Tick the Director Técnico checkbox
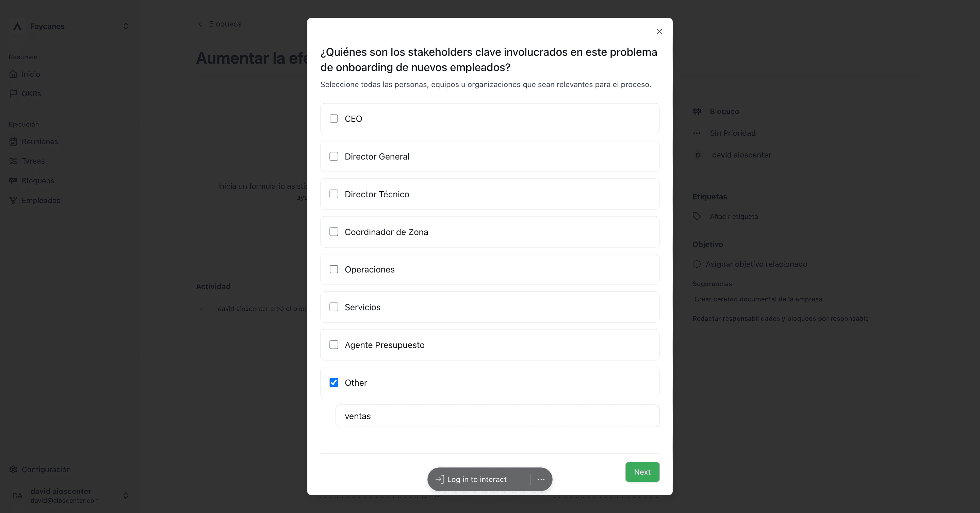The height and width of the screenshot is (513, 980). [x=333, y=194]
